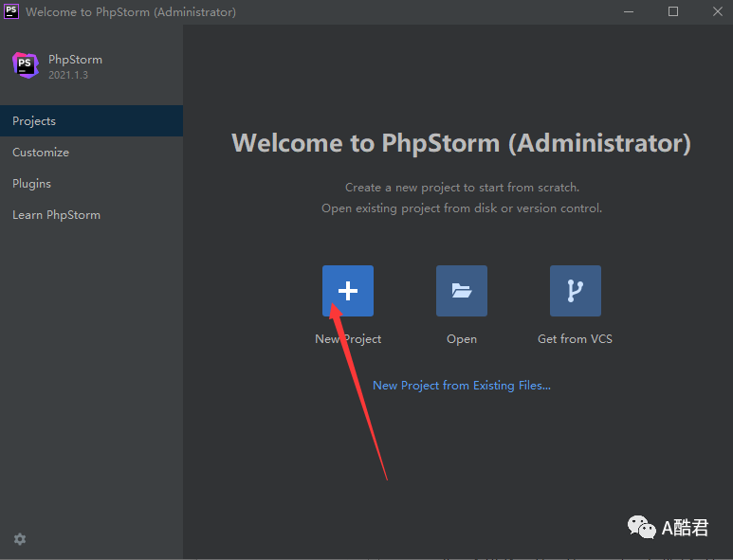Viewport: 733px width, 560px height.
Task: Click the PhpStorm logo in sidebar
Action: point(26,65)
